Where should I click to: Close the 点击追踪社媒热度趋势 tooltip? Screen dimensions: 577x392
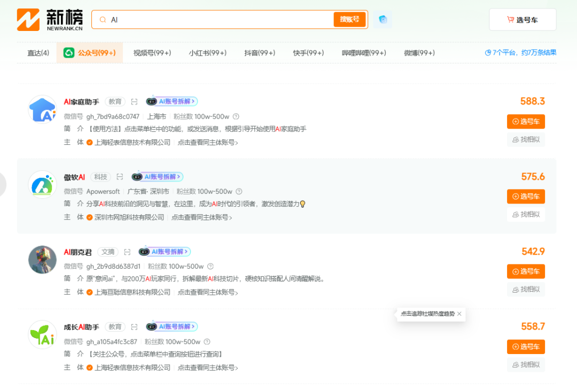tap(459, 313)
